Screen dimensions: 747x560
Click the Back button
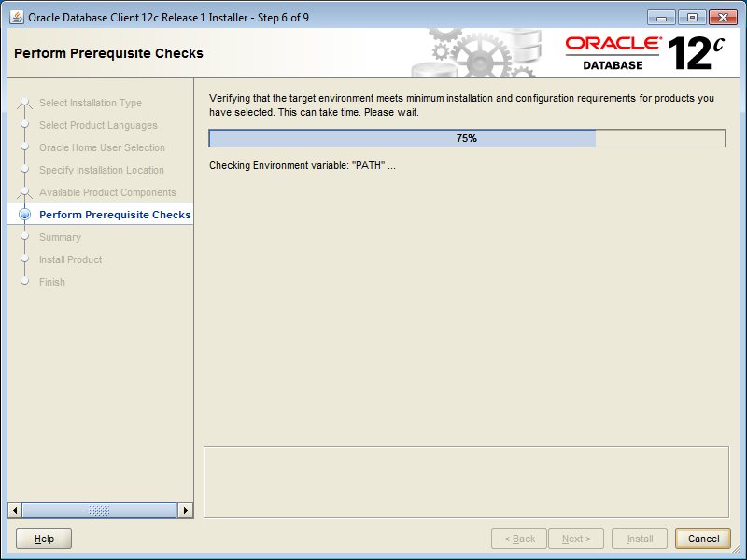tap(519, 539)
